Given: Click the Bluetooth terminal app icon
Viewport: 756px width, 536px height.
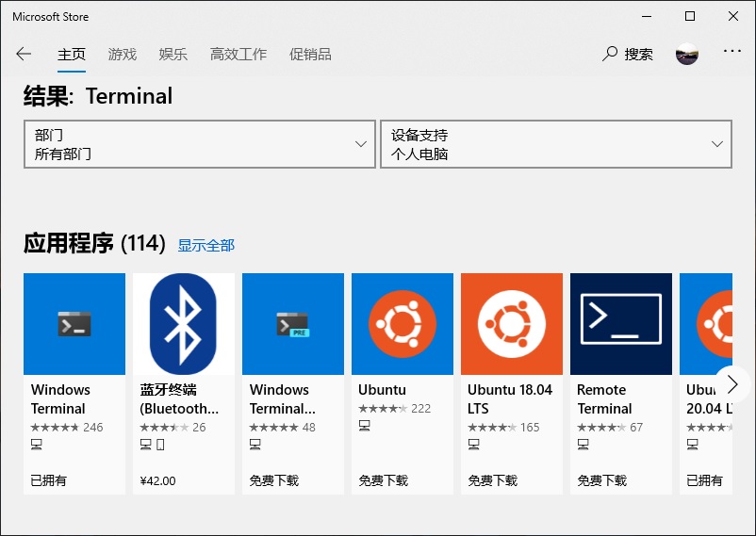Looking at the screenshot, I should [184, 324].
